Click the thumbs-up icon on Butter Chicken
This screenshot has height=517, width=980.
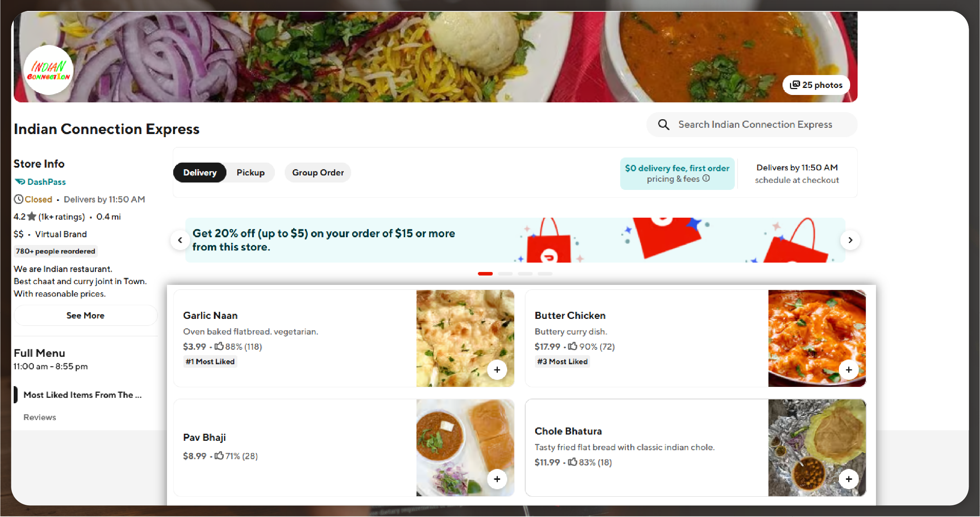tap(574, 347)
